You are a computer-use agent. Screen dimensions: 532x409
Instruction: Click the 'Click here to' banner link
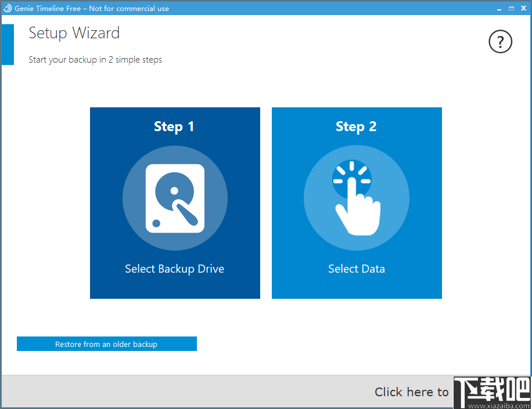pyautogui.click(x=412, y=392)
